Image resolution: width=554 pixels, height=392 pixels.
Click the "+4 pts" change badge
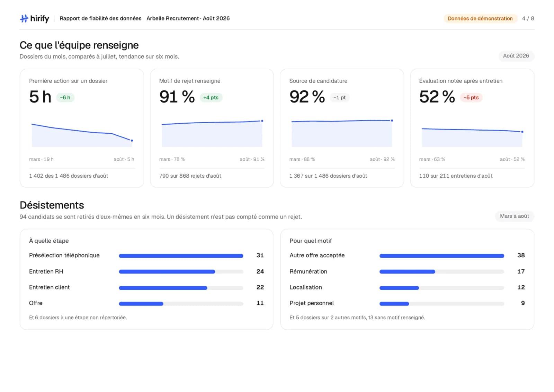click(x=211, y=98)
